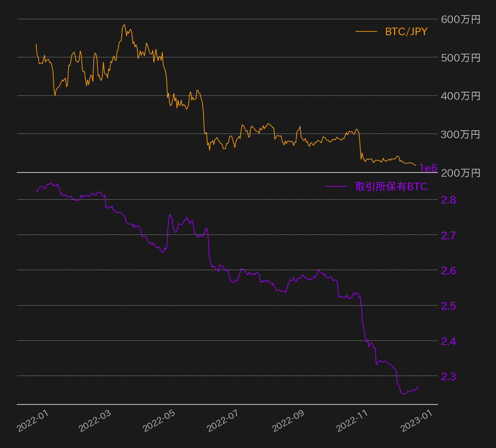This screenshot has width=496, height=448.
Task: Click the 2.8 tick label on lower chart
Action: tap(449, 200)
